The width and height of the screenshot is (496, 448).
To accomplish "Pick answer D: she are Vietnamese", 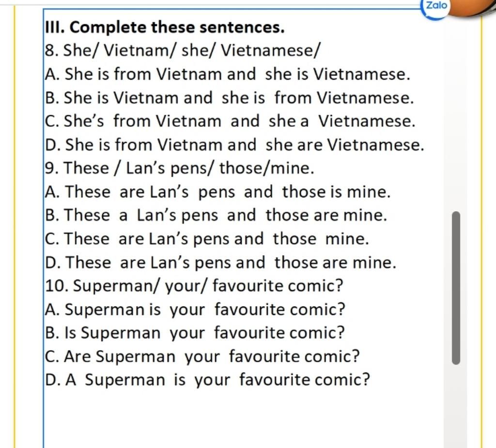I will (x=234, y=145).
